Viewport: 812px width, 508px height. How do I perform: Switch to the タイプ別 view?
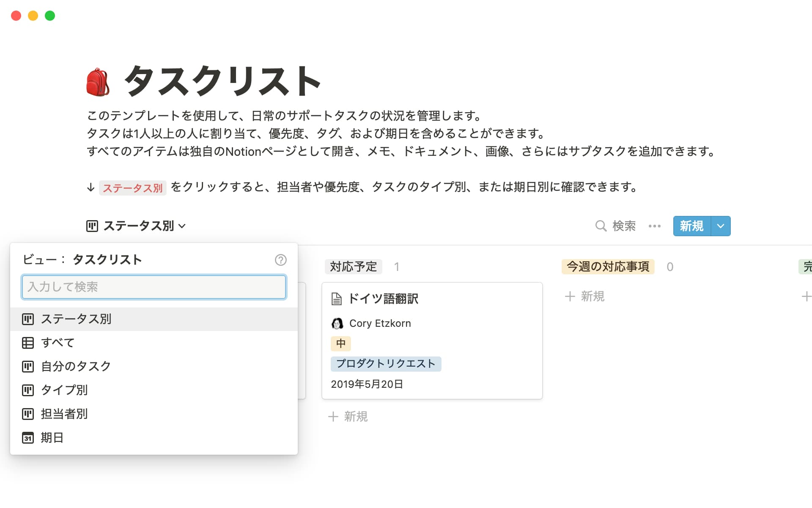click(64, 390)
